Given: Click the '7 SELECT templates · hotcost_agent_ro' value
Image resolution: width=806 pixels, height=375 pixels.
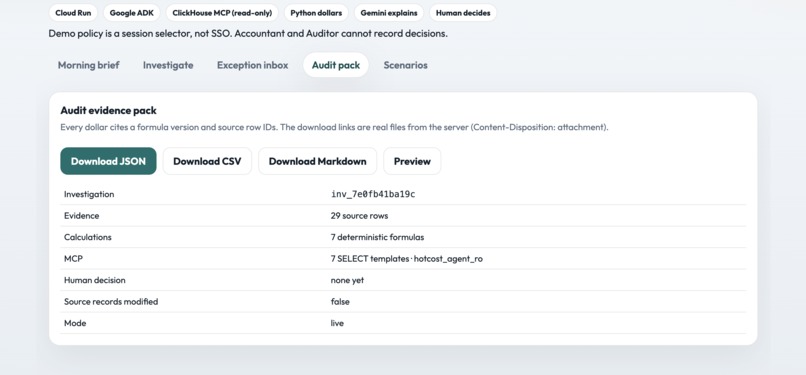Looking at the screenshot, I should (x=407, y=259).
